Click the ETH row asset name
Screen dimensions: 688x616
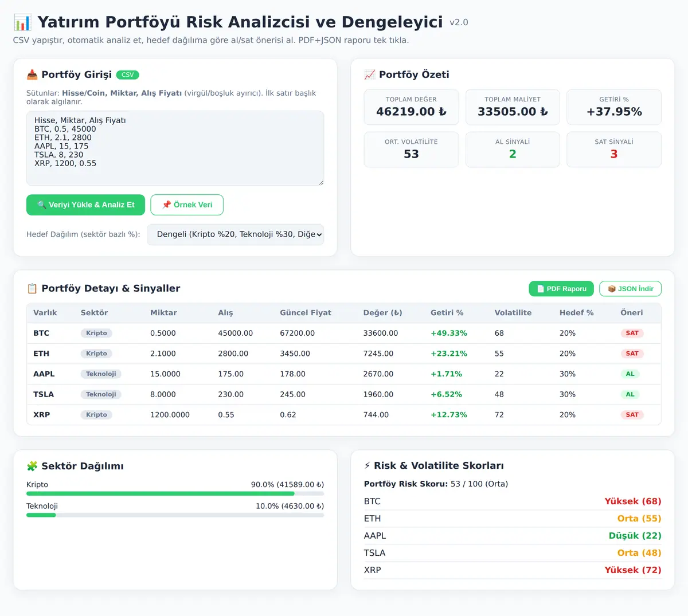41,354
